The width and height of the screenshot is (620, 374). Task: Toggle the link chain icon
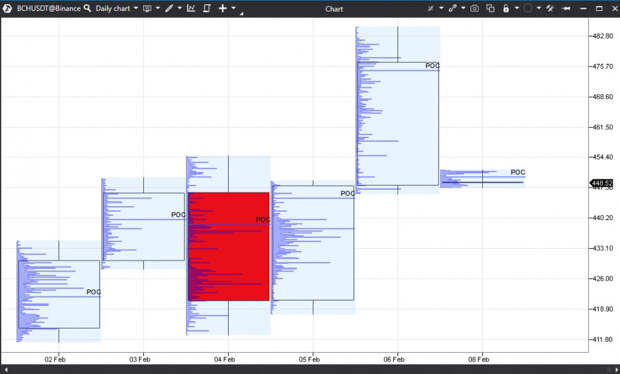452,8
